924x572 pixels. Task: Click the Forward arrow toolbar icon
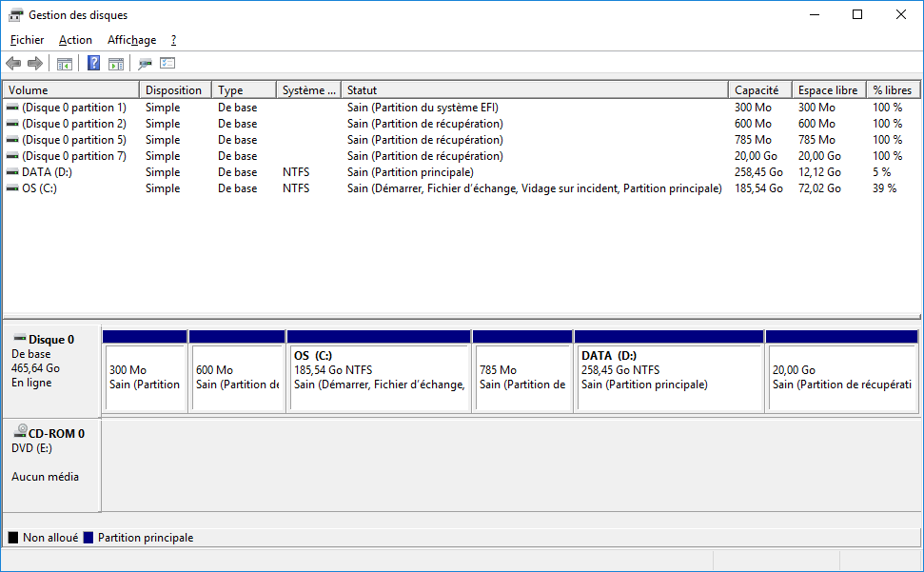click(35, 63)
